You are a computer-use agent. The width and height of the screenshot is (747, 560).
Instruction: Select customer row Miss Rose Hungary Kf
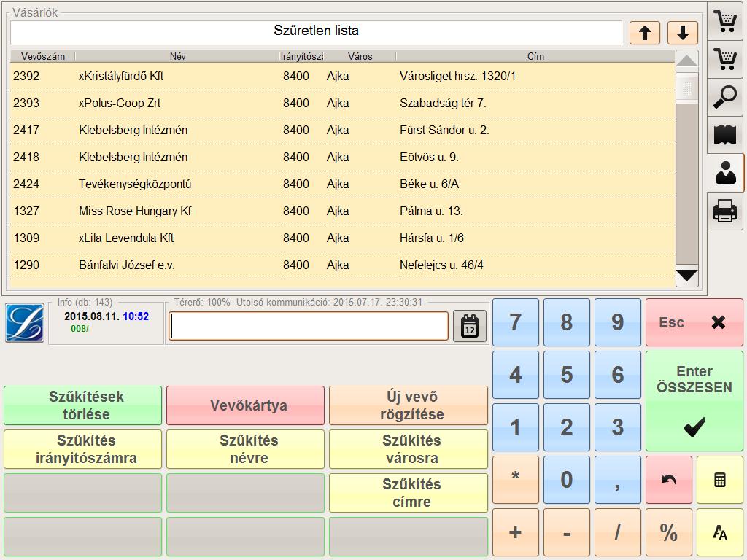pyautogui.click(x=343, y=211)
